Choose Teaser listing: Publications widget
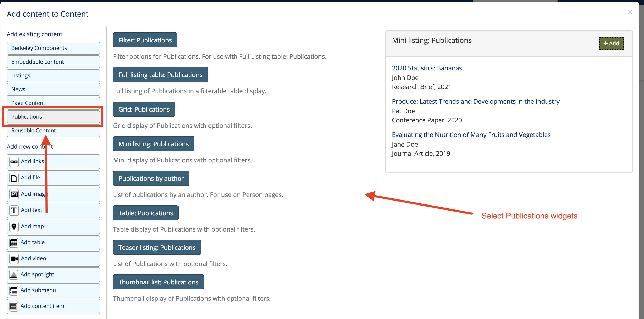 point(157,247)
